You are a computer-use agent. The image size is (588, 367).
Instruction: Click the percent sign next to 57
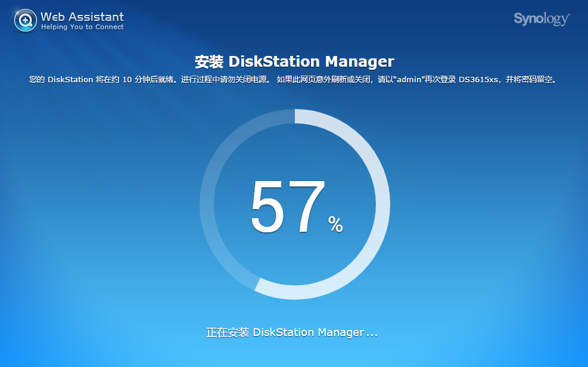coord(335,224)
